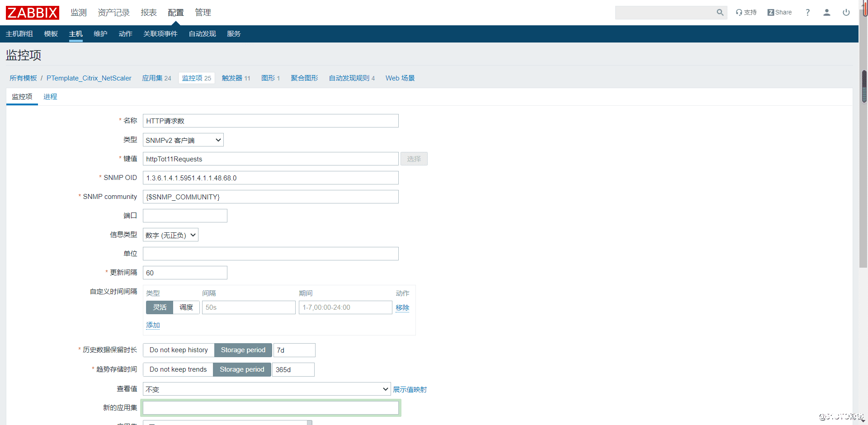The width and height of the screenshot is (868, 425).
Task: Switch to the 进程 tab
Action: pos(50,96)
